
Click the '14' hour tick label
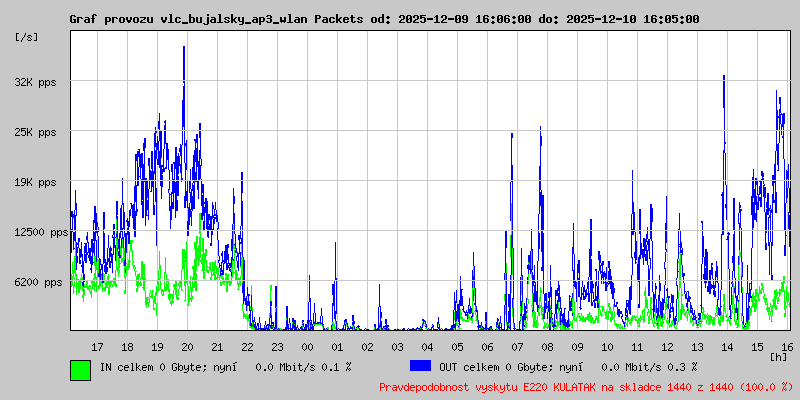(x=727, y=347)
